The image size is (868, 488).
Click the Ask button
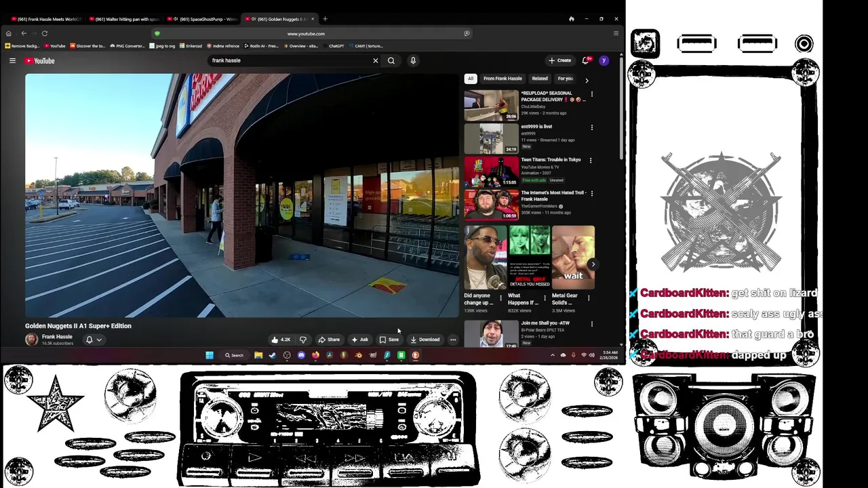[x=360, y=340]
